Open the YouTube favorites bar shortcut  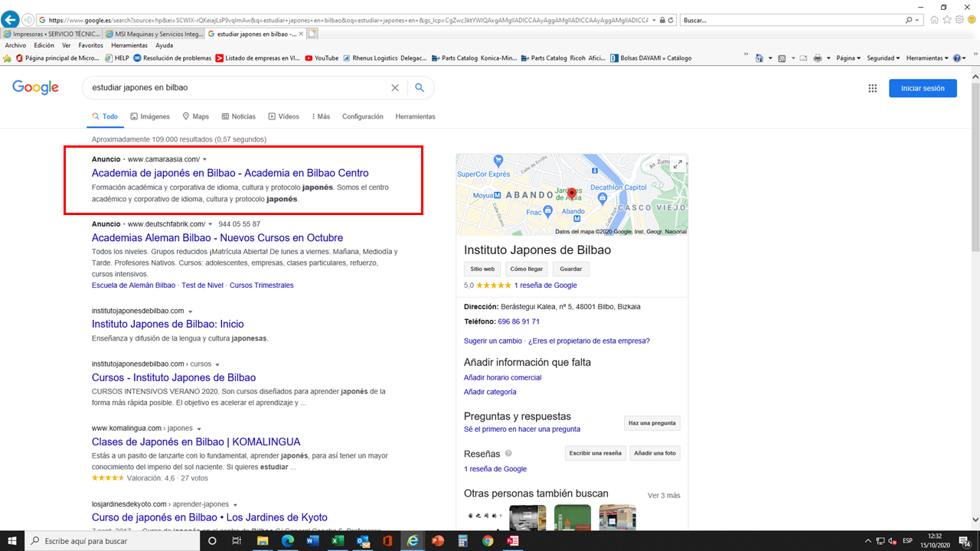(322, 58)
